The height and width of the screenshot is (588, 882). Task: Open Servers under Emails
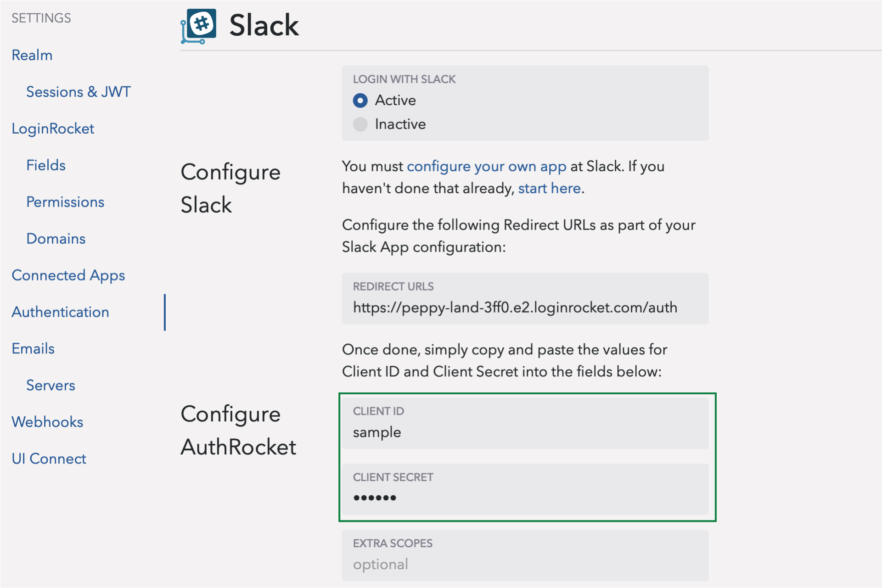[x=51, y=386]
